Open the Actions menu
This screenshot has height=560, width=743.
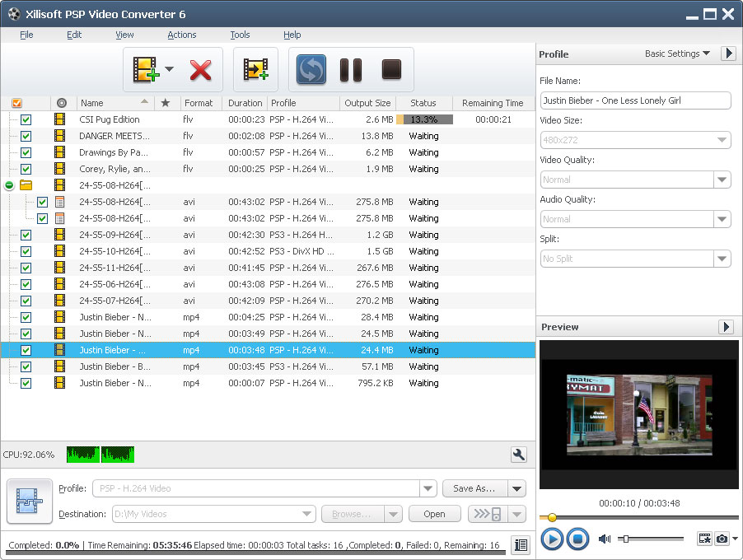(181, 35)
